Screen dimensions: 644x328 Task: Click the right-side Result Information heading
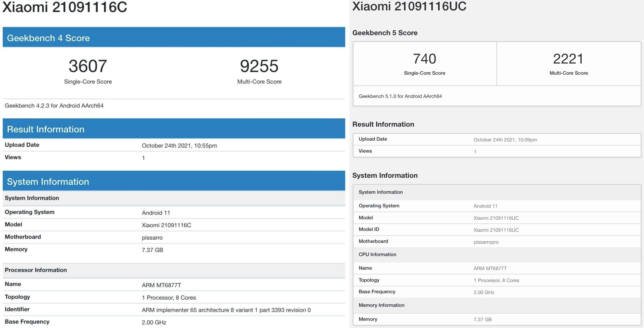383,124
